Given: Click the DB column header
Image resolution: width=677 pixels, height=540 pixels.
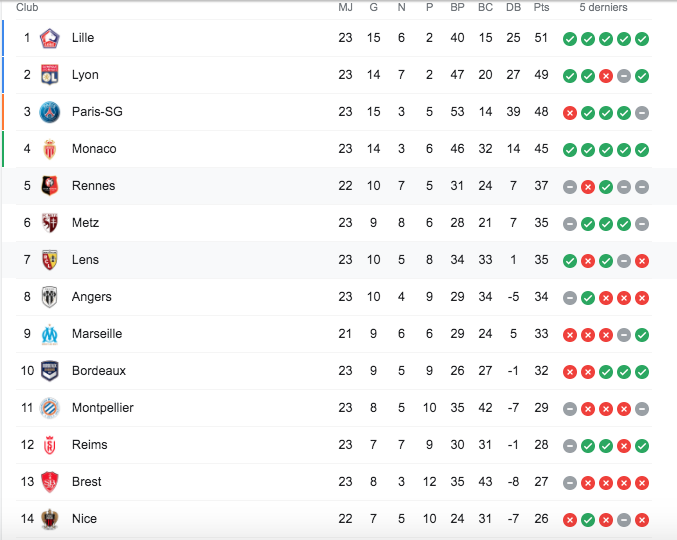Looking at the screenshot, I should [x=514, y=8].
